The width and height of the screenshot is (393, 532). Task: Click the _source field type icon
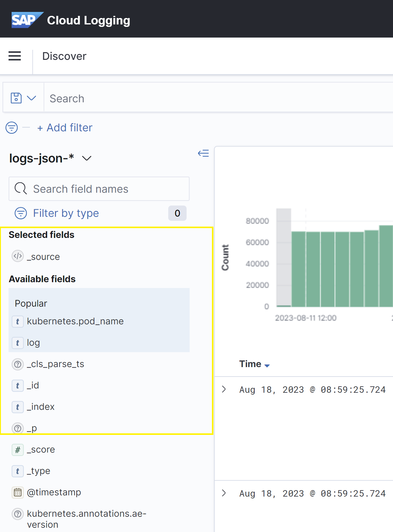point(18,256)
